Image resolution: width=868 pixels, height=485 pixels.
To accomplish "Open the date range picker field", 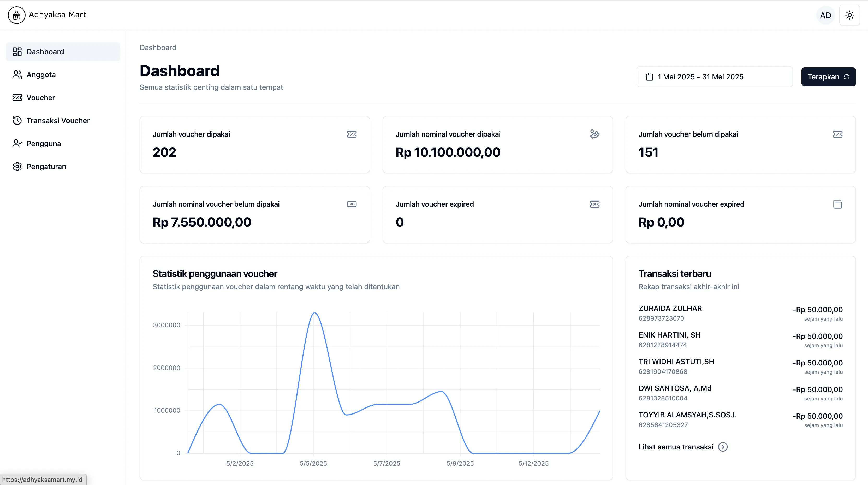I will click(714, 77).
